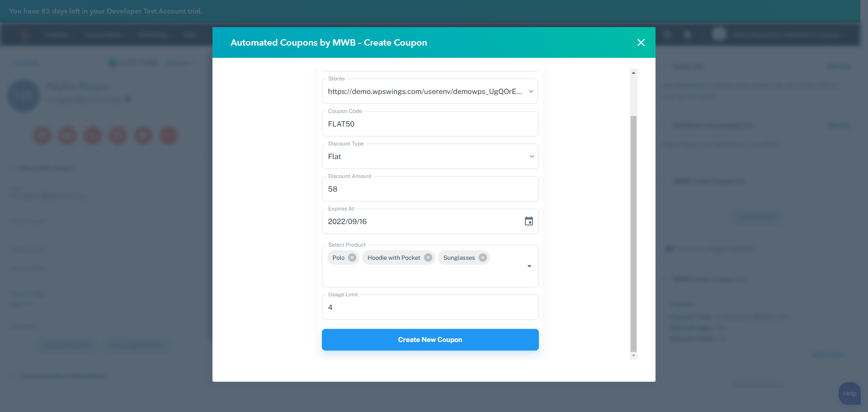Open the Help widget
Image resolution: width=868 pixels, height=412 pixels.
(x=849, y=393)
